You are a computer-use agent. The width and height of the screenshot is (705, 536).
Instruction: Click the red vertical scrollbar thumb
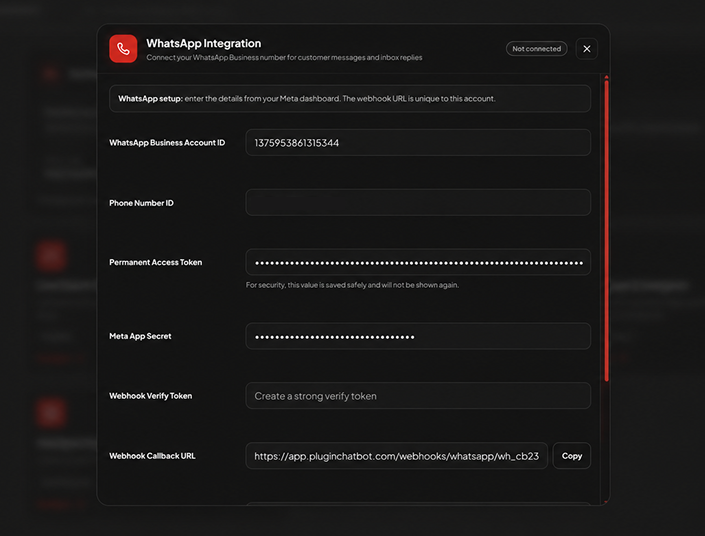[607, 229]
